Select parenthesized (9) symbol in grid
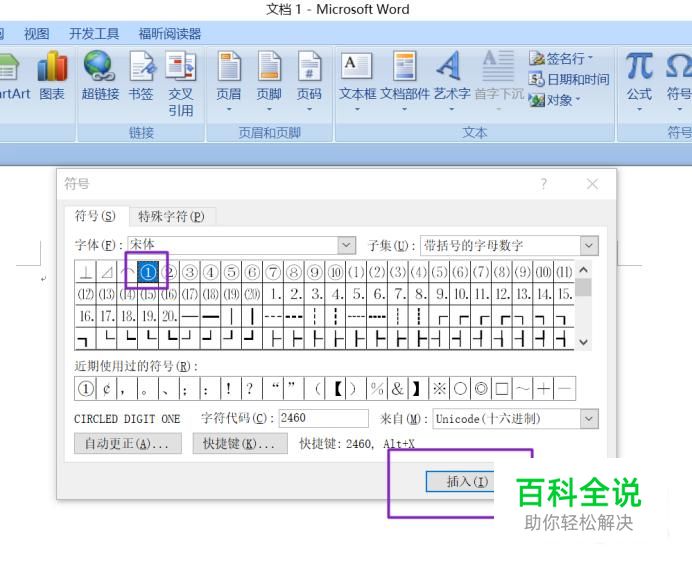Screen dimensions: 692x567 click(523, 272)
